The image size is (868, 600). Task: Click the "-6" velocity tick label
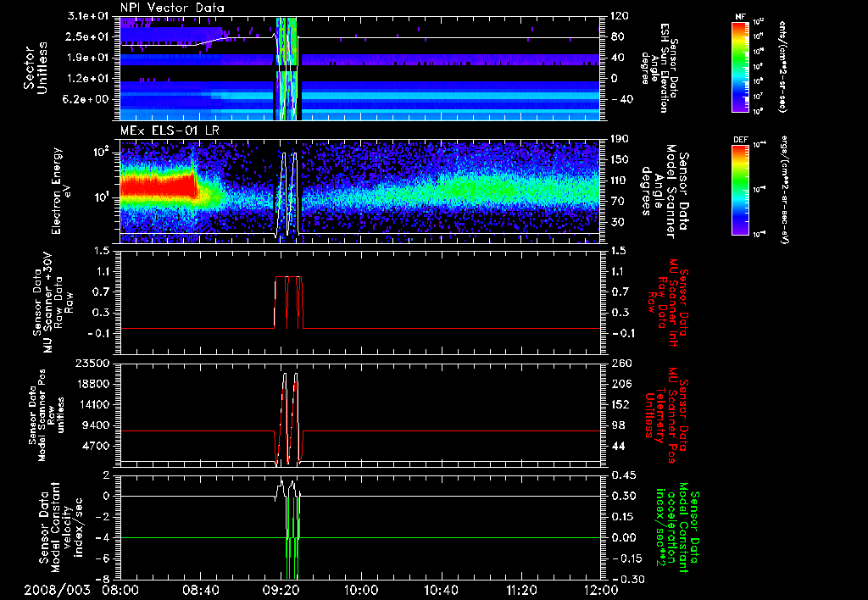pyautogui.click(x=103, y=558)
